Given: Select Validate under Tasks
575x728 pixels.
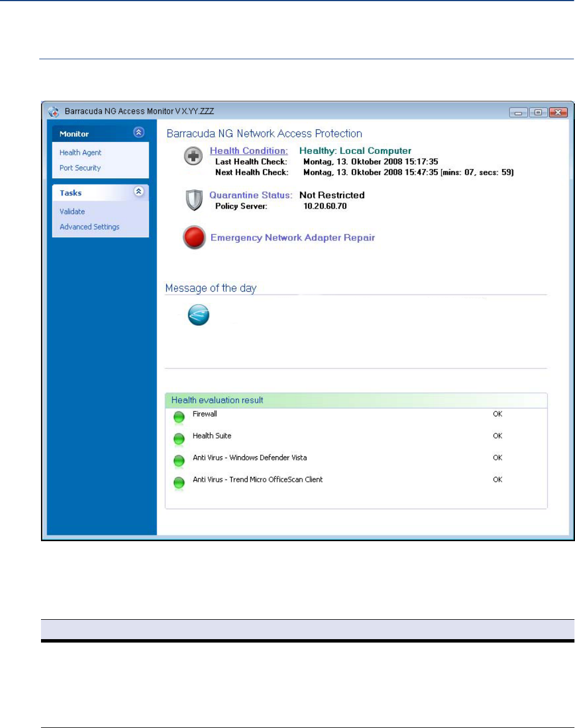Looking at the screenshot, I should click(x=72, y=211).
